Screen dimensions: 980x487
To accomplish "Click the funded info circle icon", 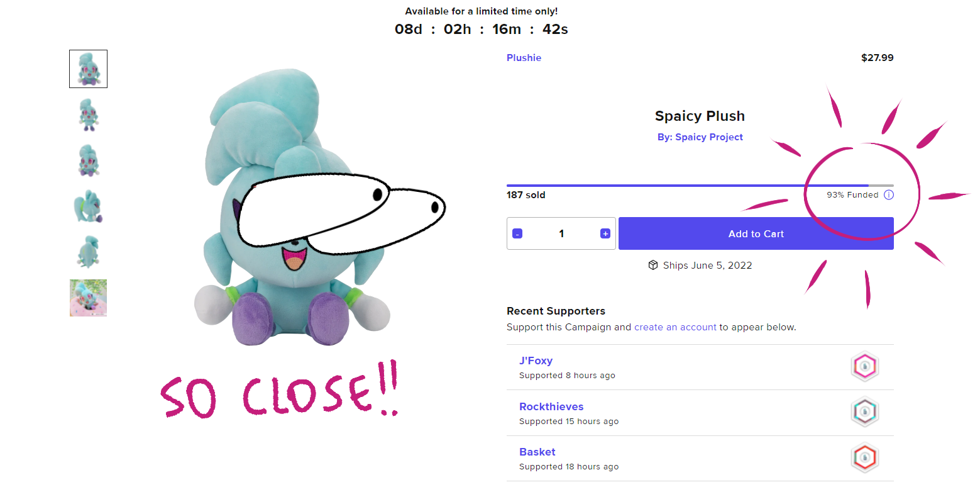I will tap(888, 195).
